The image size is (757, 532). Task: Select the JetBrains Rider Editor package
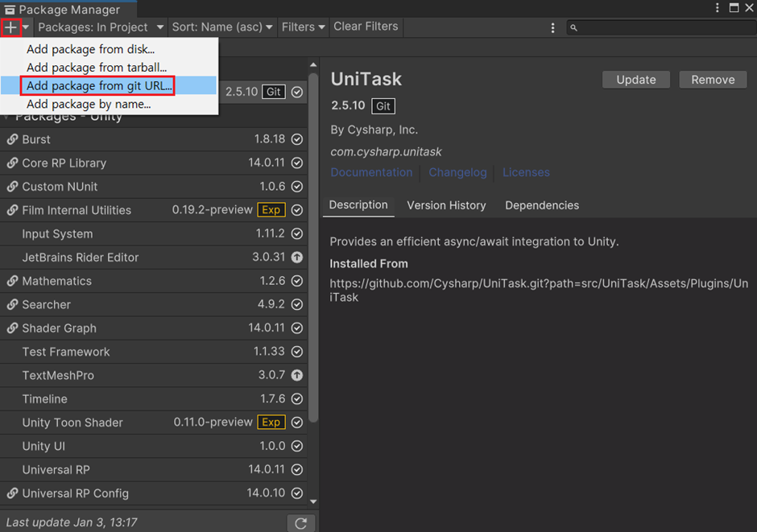click(154, 258)
